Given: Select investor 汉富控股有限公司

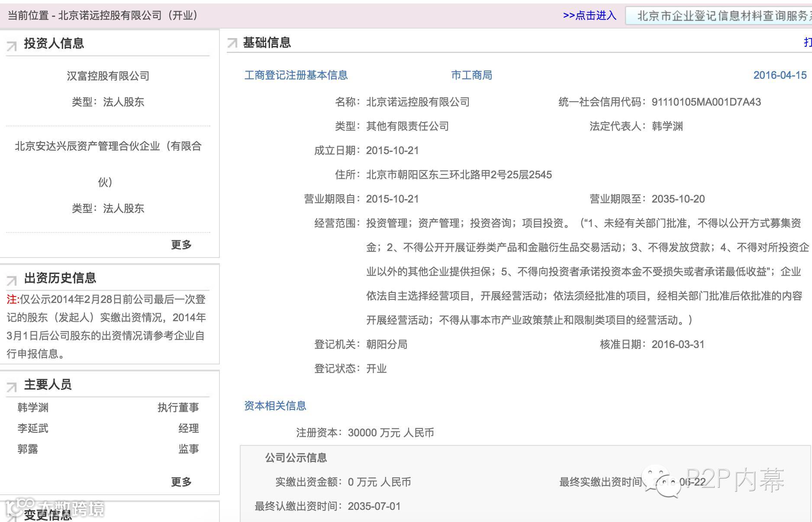Looking at the screenshot, I should tap(108, 76).
